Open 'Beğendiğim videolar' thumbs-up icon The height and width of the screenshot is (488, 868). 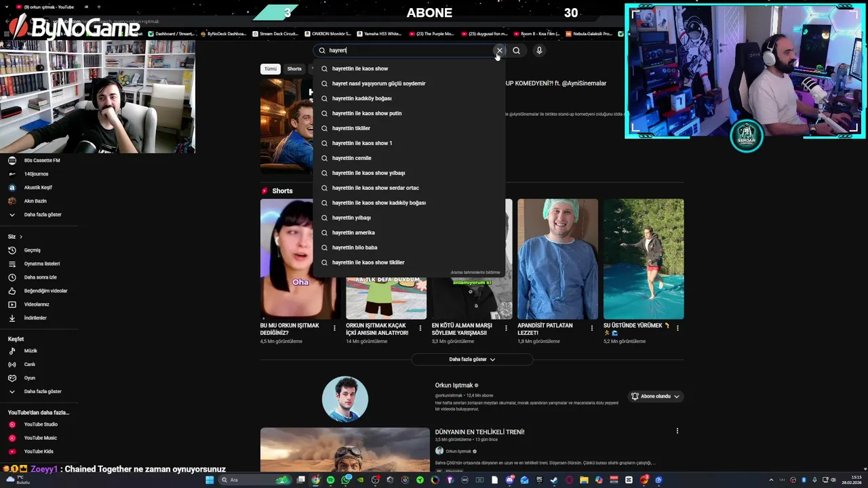[x=12, y=291]
